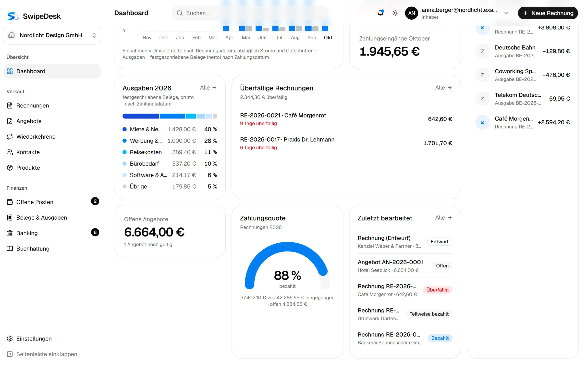Click the SwipeDesk logo icon

13,16
